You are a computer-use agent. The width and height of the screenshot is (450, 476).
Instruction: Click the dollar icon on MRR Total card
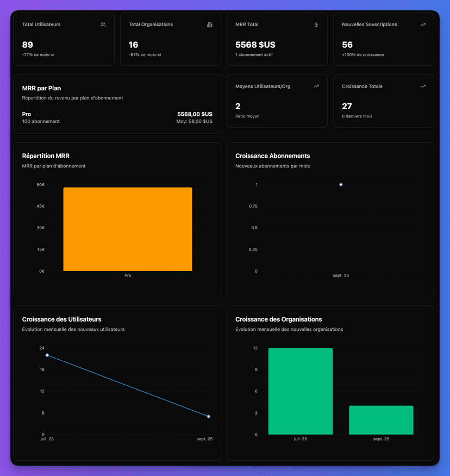(x=316, y=24)
